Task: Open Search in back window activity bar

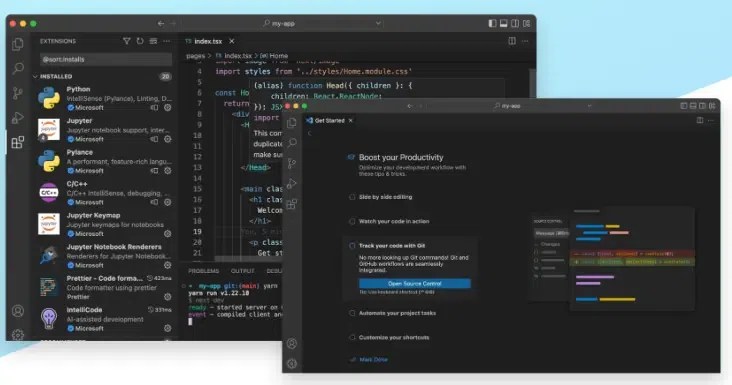Action: (18, 69)
